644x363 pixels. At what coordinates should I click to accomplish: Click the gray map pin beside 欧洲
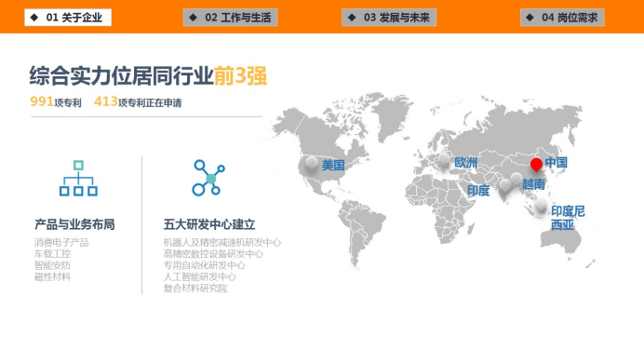tap(444, 160)
